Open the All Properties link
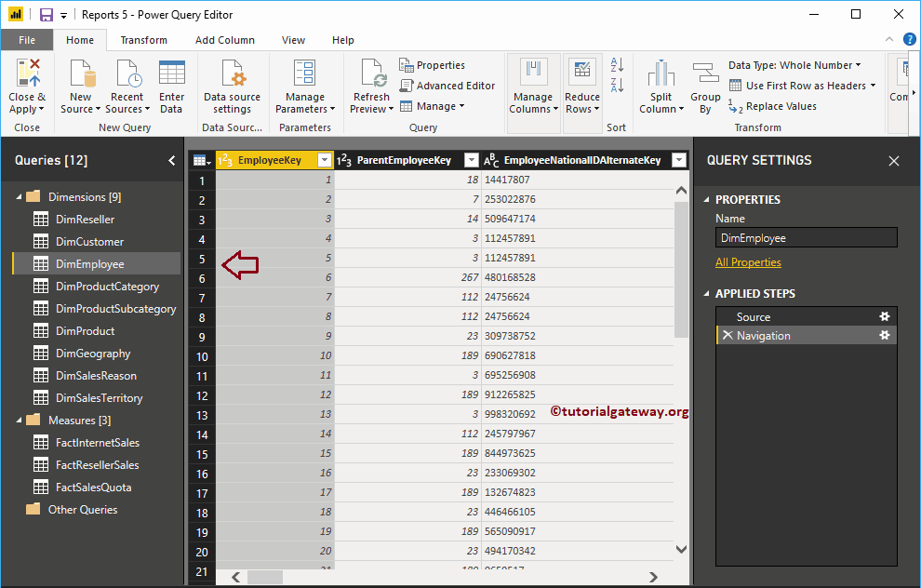Image resolution: width=921 pixels, height=588 pixels. tap(748, 262)
